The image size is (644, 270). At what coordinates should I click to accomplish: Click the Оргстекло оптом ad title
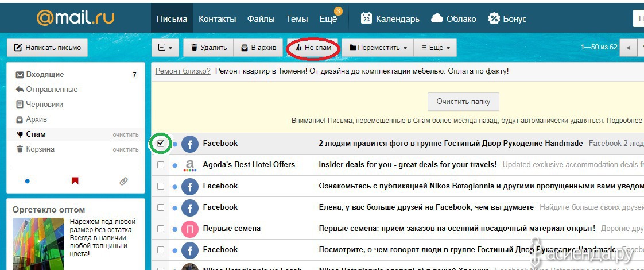click(x=49, y=210)
